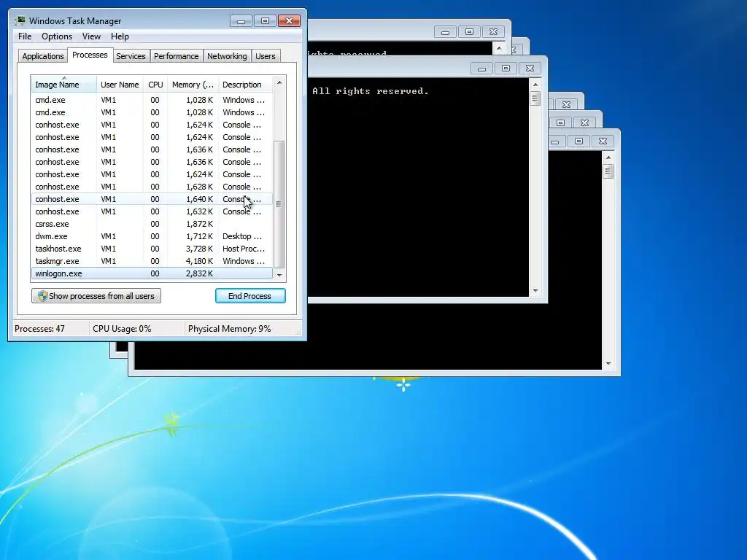Click the Task Manager title bar icon
Viewport: 747px width, 560px height.
(20, 20)
